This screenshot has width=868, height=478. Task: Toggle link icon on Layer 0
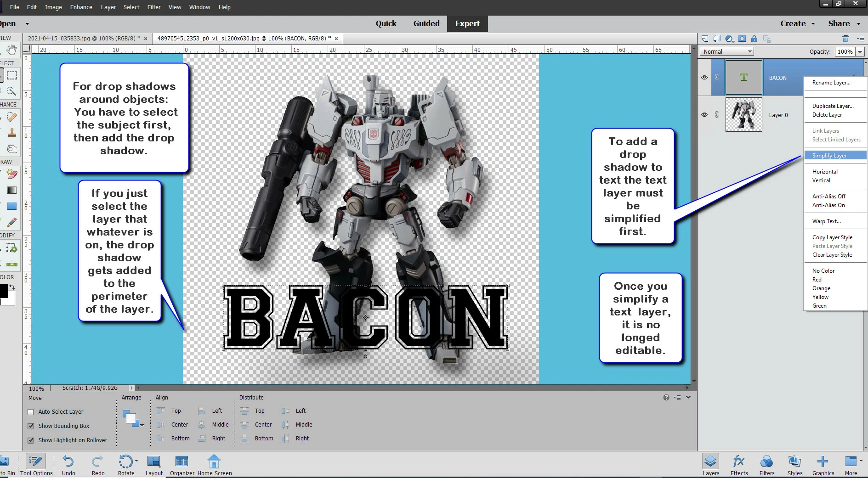[717, 115]
